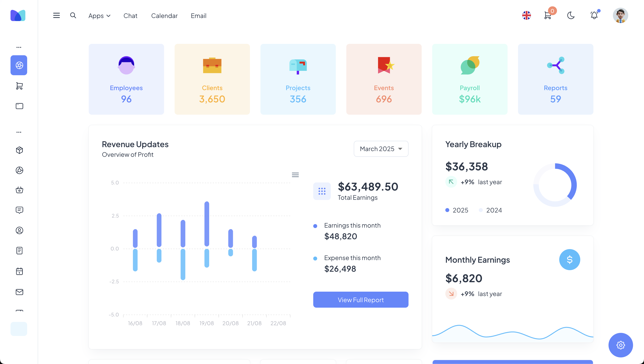Viewport: 644px width, 364px height.
Task: Open the Employees summary card
Action: (126, 79)
